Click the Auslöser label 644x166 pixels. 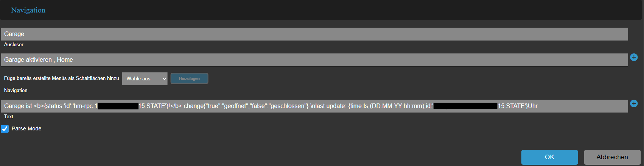pos(14,45)
